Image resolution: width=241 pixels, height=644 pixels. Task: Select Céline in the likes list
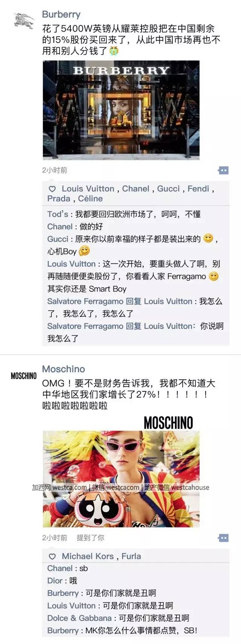[x=90, y=199]
